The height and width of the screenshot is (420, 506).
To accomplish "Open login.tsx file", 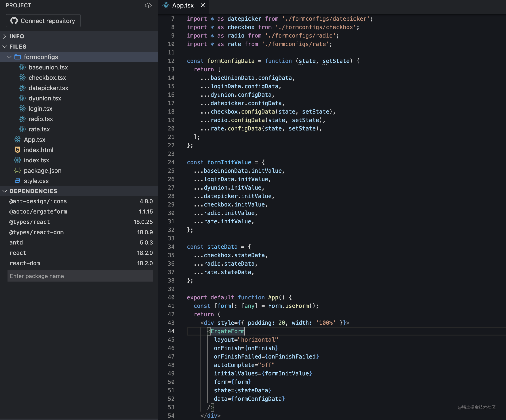I will 40,109.
